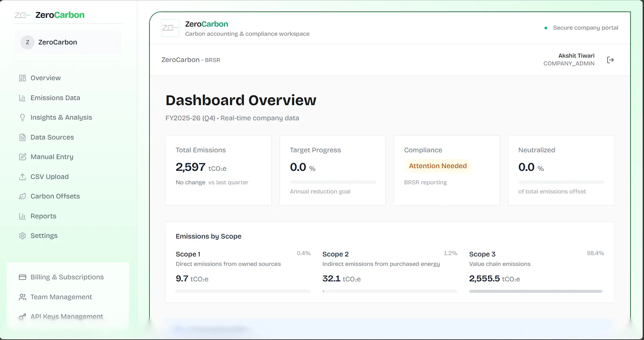
Task: Select the Carbon Offsets leaf icon
Action: pyautogui.click(x=22, y=196)
